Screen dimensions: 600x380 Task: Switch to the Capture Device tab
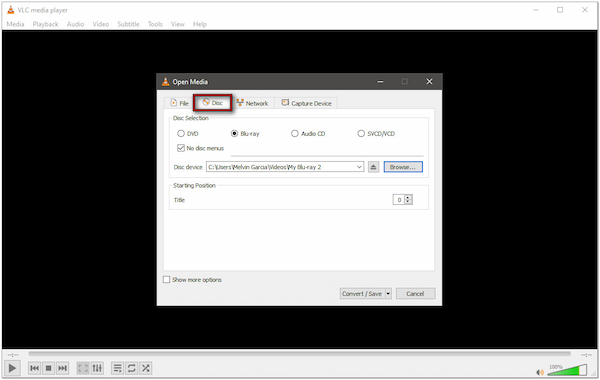point(307,103)
